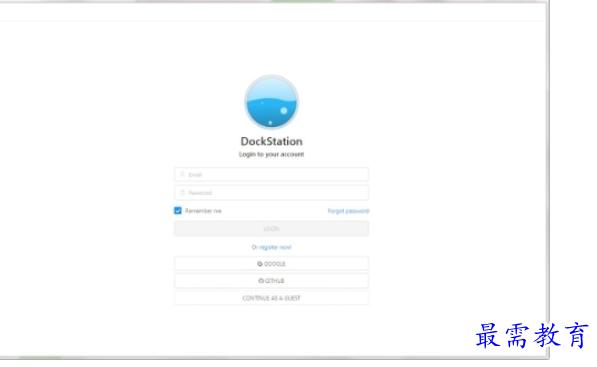Viewport: 597px width, 367px height.
Task: Click the DockStation title text
Action: 271,141
